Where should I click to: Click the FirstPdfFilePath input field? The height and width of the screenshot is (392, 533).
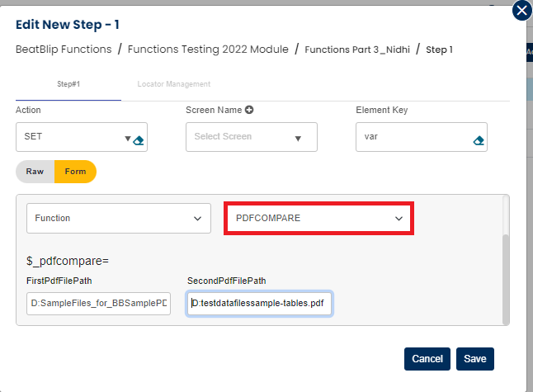[98, 303]
